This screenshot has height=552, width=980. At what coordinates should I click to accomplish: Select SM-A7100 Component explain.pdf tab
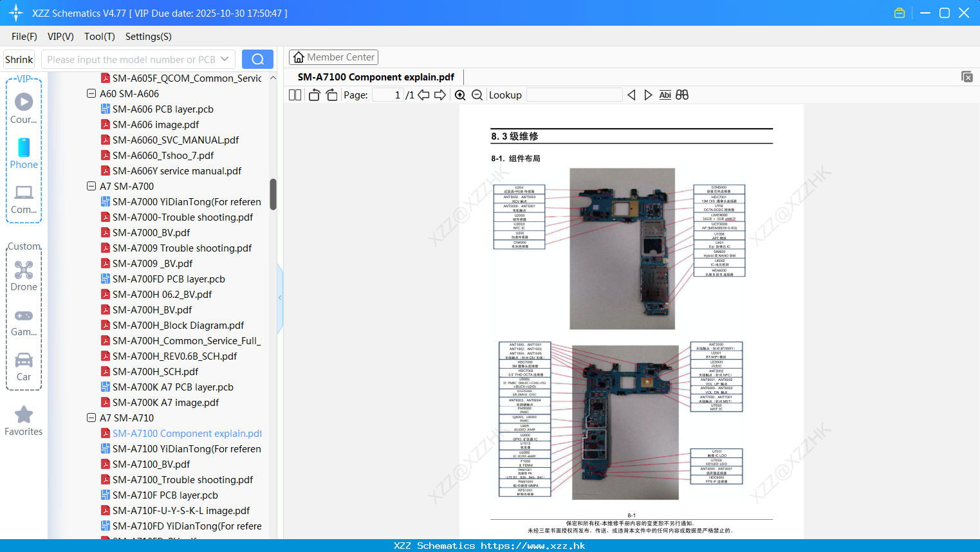(x=376, y=77)
